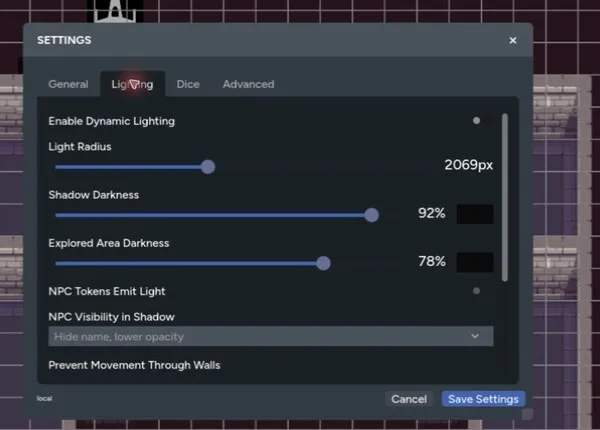
Task: Click the Light Radius slider handle
Action: tap(208, 167)
